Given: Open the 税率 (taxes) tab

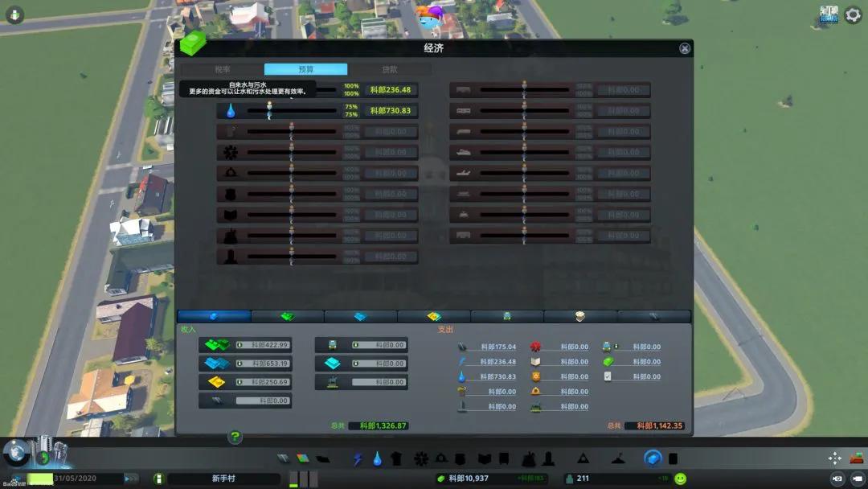Looking at the screenshot, I should (x=223, y=69).
